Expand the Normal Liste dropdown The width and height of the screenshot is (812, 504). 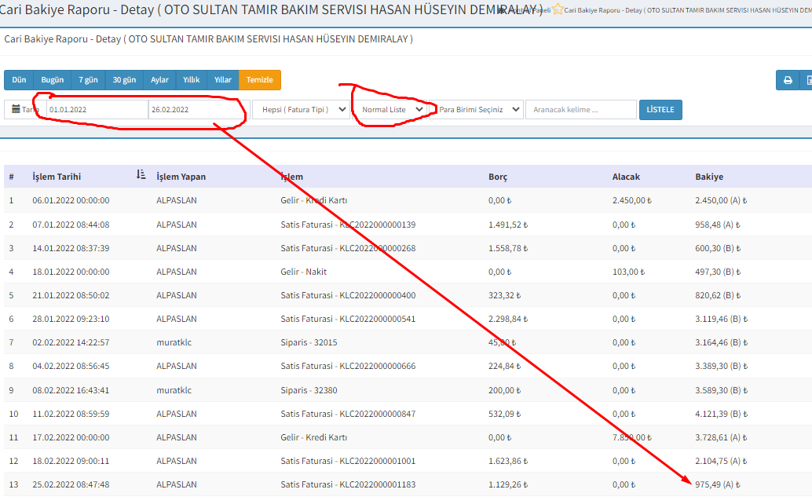click(x=393, y=110)
